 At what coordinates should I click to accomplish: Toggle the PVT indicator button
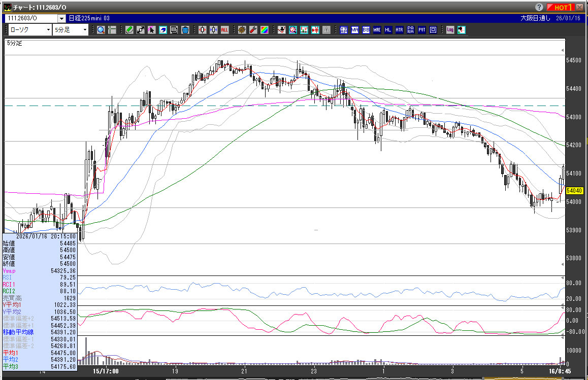point(421,30)
